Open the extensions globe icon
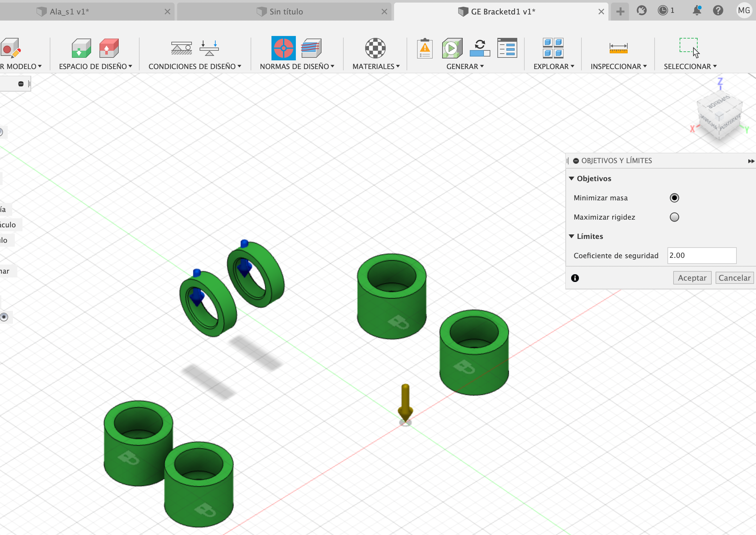This screenshot has width=756, height=535. point(641,11)
